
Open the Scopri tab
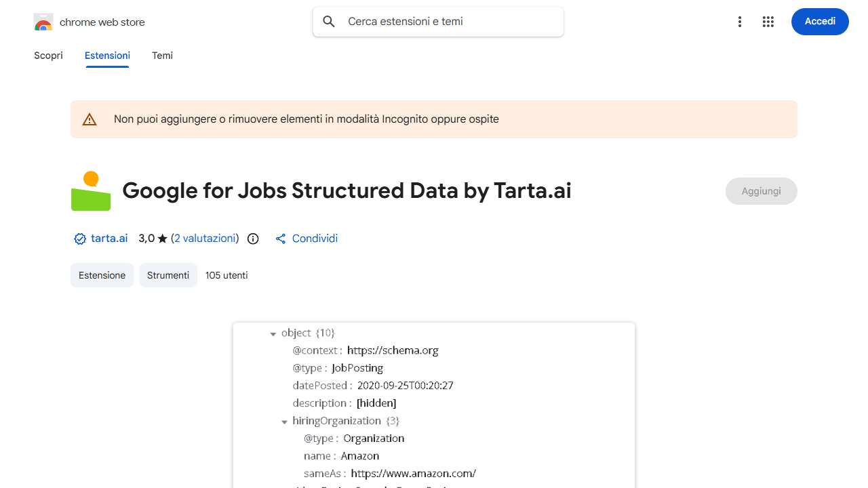tap(48, 56)
